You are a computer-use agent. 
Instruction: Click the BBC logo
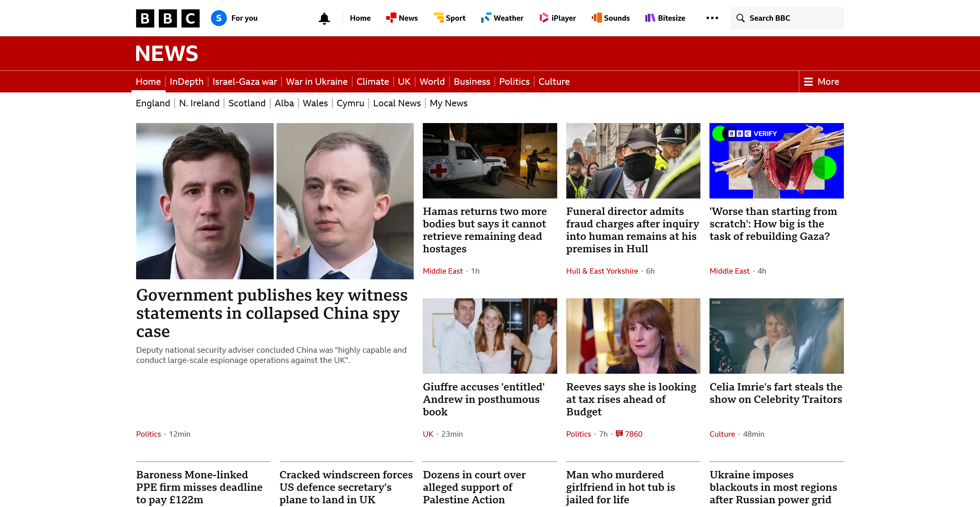[168, 18]
